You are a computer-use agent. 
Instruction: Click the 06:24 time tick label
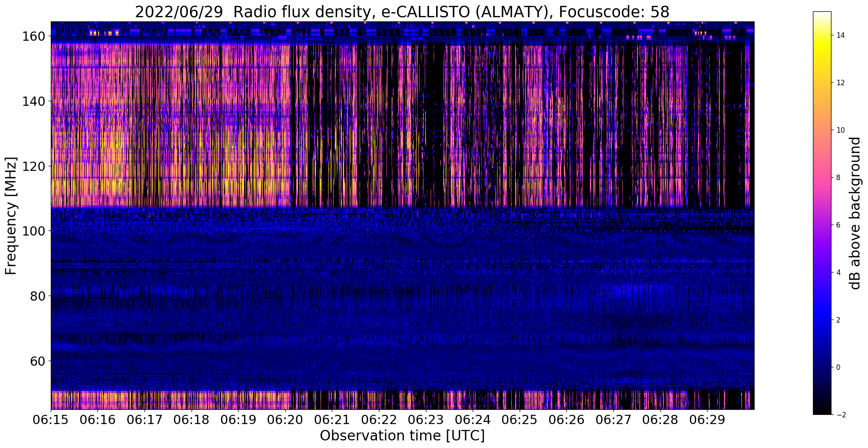[473, 419]
